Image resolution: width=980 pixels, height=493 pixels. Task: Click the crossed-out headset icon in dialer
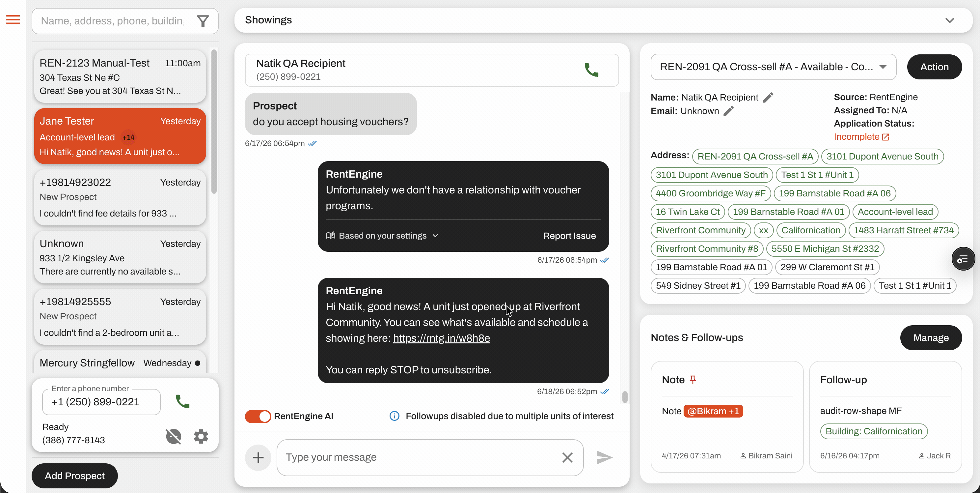click(x=174, y=436)
